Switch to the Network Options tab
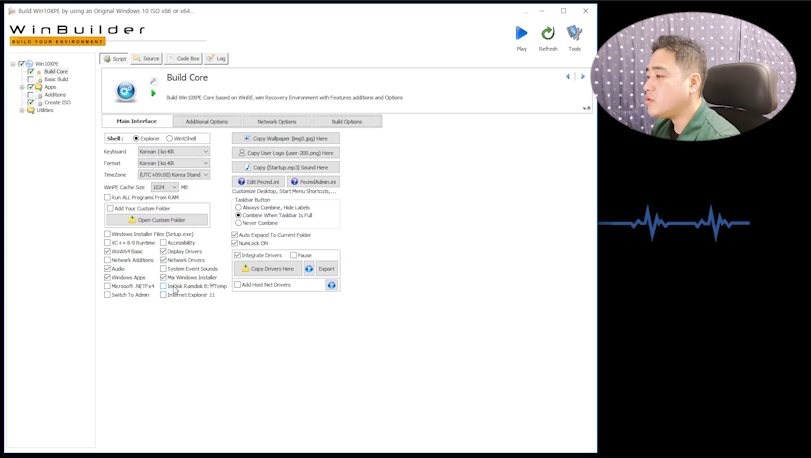 coord(277,121)
